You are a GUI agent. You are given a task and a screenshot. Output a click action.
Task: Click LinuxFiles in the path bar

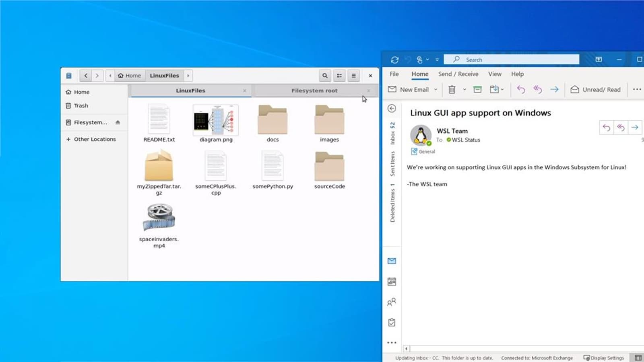click(164, 76)
